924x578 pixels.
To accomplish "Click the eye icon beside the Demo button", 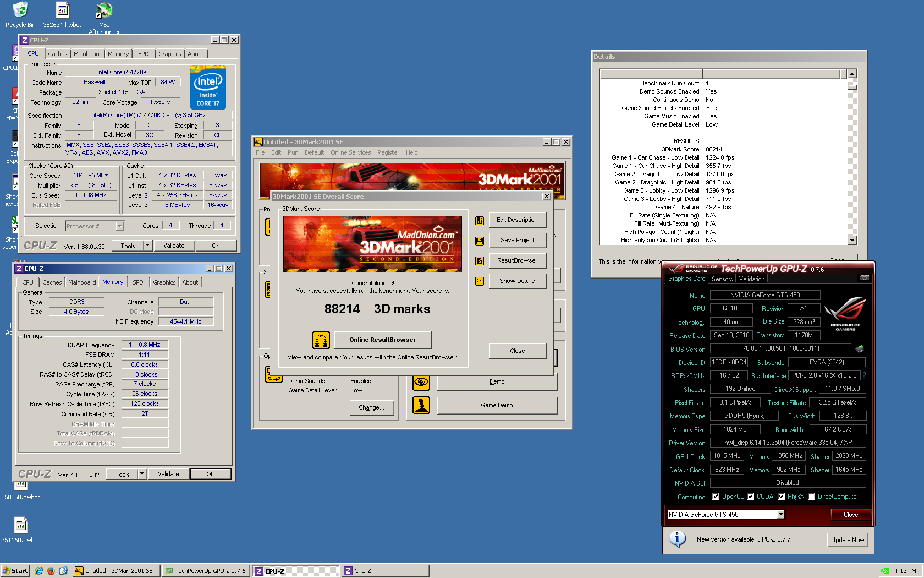I will [421, 381].
